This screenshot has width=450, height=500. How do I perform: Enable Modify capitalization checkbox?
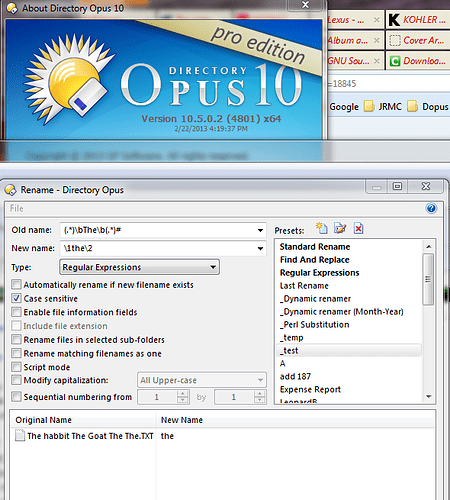16,380
